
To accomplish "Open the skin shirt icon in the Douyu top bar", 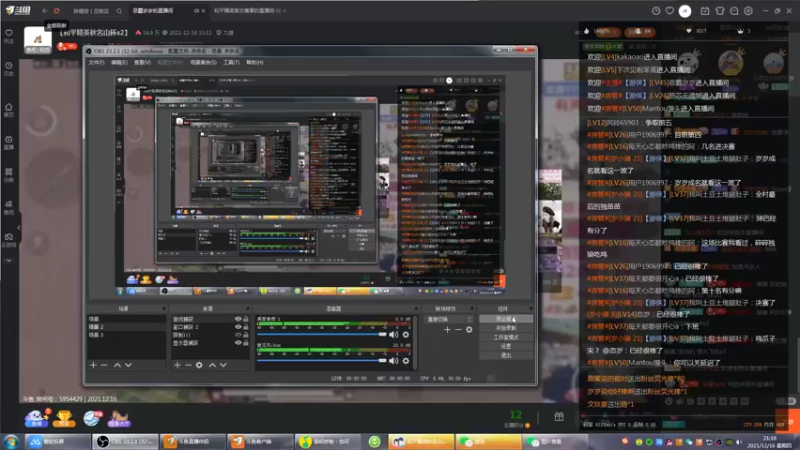I will click(720, 11).
